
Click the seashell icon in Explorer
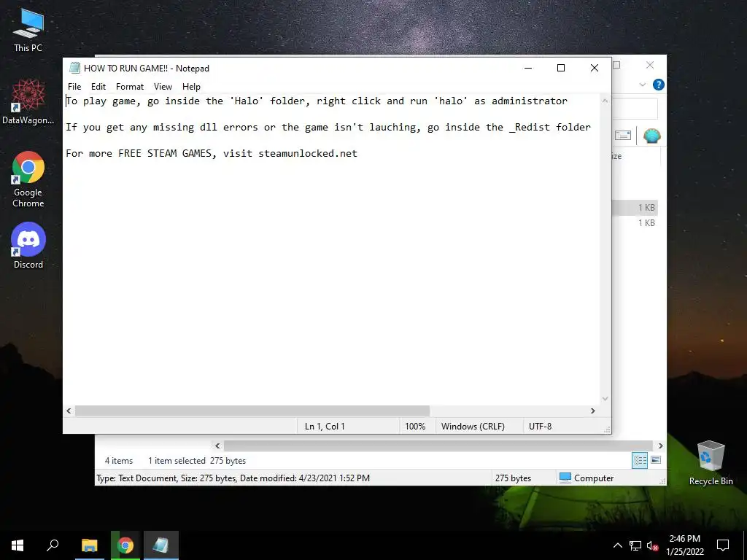click(651, 136)
